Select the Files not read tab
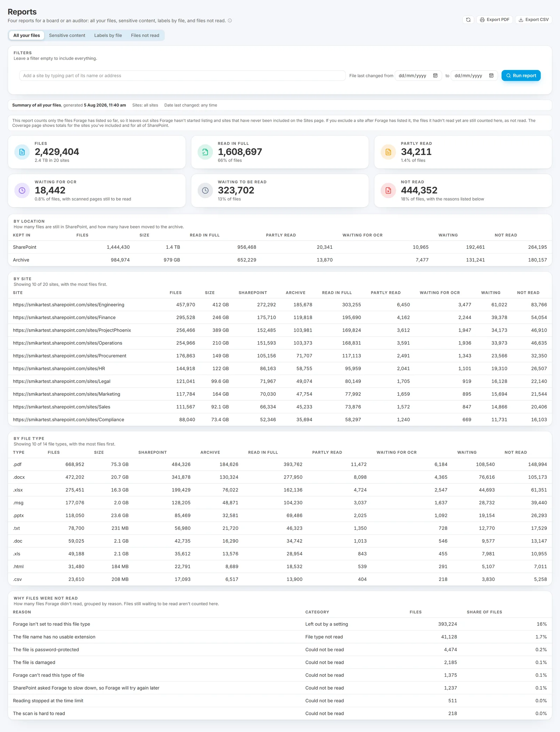This screenshot has width=560, height=732. point(145,35)
